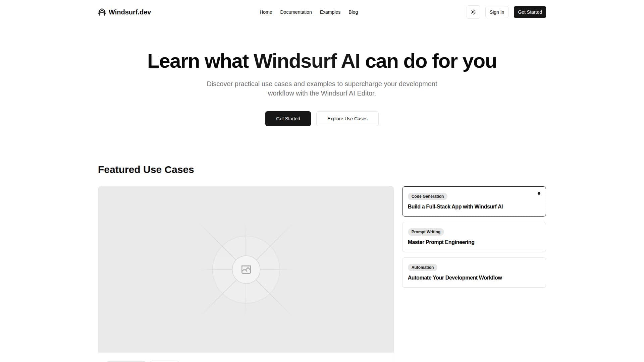Image resolution: width=644 pixels, height=362 pixels.
Task: Click the Windsurf.dev brand name
Action: pos(130,12)
